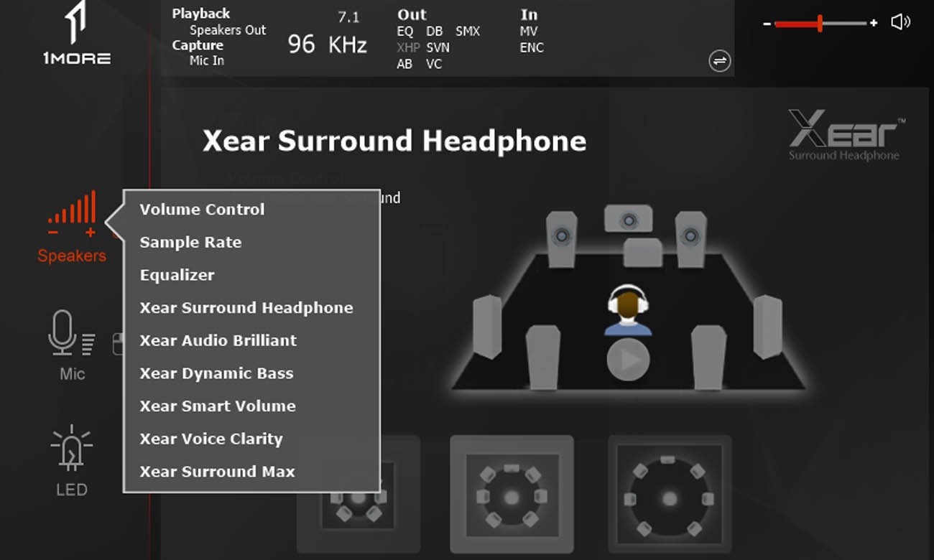Screen dimensions: 934x560
Task: Click the volume minus sign
Action: (767, 24)
